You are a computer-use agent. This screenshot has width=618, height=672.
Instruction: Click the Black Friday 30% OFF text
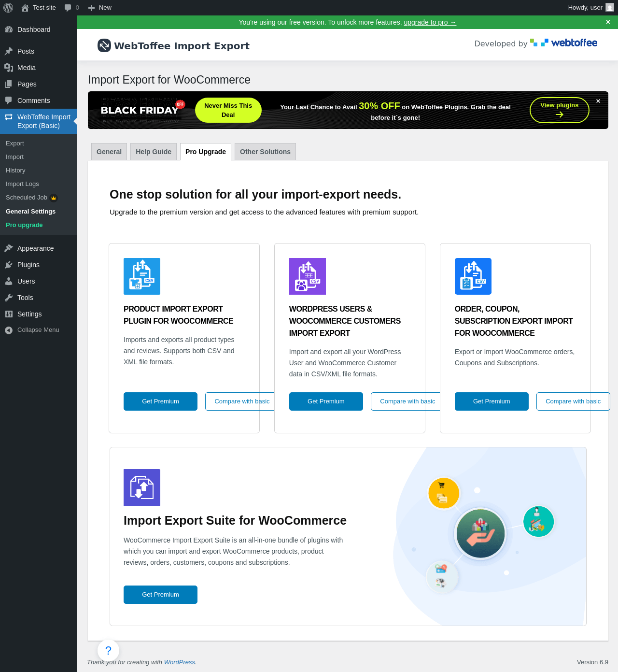[x=379, y=106]
